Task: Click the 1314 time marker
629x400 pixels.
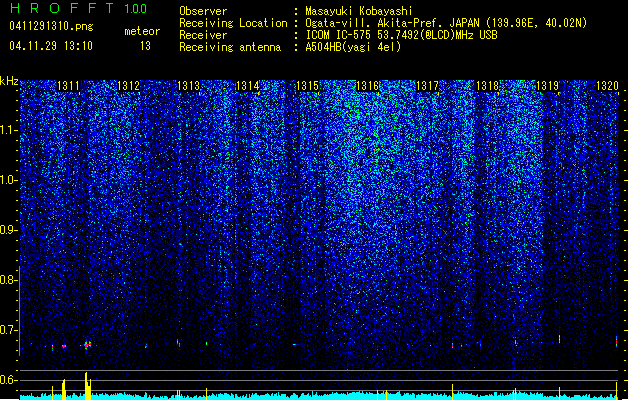Action: point(248,86)
